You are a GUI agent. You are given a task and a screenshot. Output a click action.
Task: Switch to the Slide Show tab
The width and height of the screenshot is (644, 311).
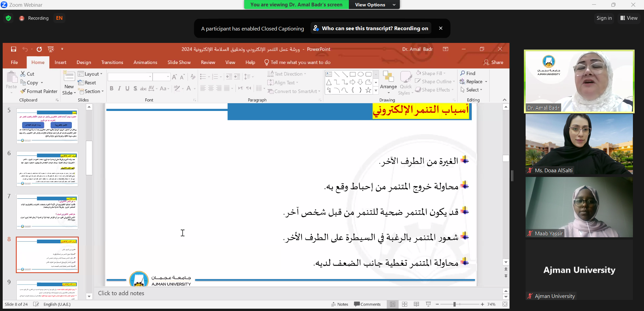179,62
